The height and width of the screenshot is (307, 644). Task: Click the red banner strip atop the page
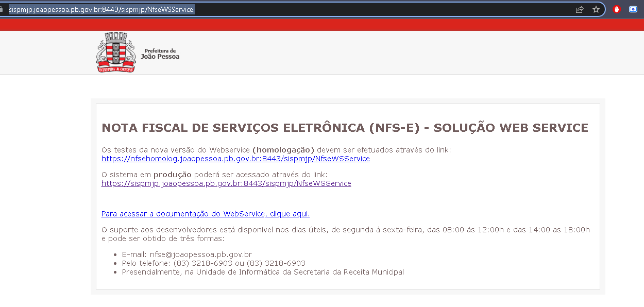click(322, 25)
